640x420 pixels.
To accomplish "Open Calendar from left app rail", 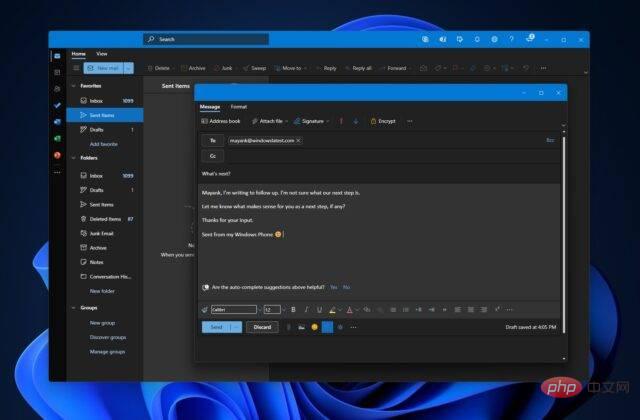I will 56,72.
